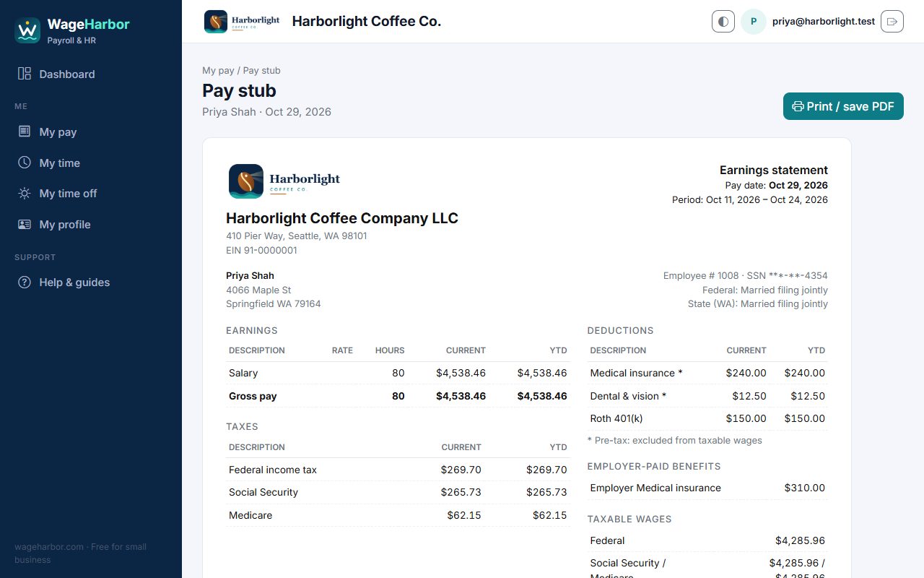
Task: Click Medicare current amount $62.15
Action: (463, 515)
